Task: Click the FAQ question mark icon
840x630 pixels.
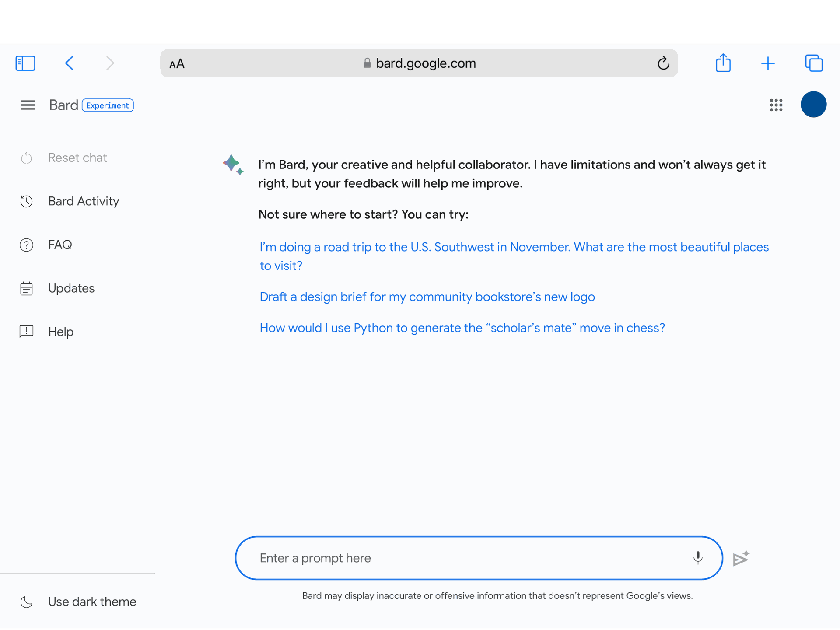Action: coord(26,245)
